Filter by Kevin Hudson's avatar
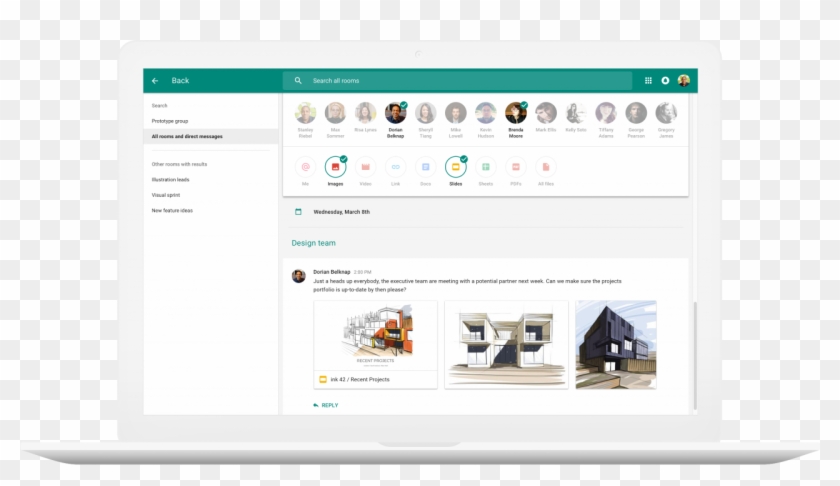 (x=485, y=113)
